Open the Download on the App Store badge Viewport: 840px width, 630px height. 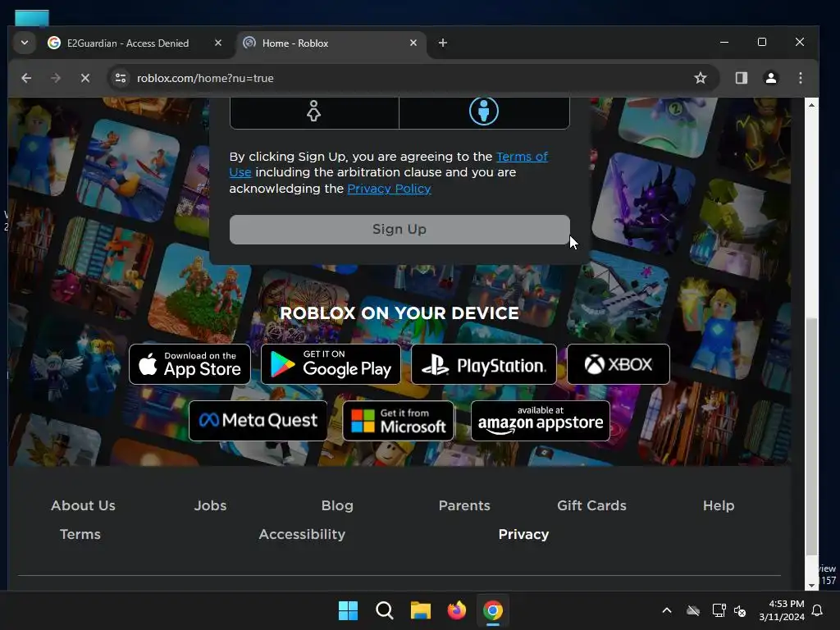pos(189,364)
